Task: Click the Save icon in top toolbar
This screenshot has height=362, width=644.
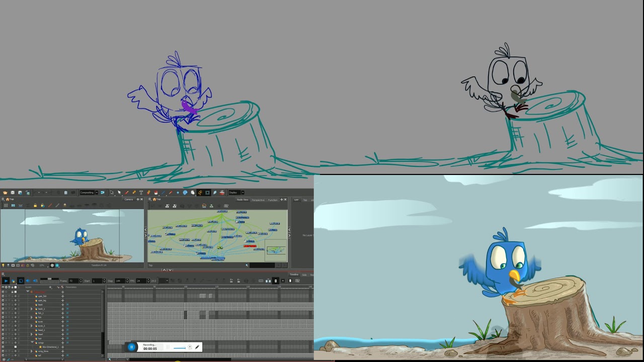Action: tap(13, 193)
